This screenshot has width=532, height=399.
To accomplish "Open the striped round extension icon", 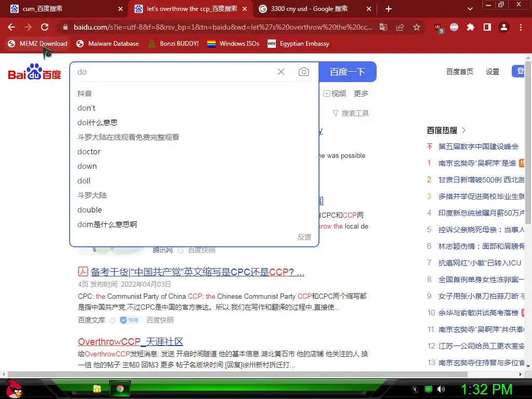I will click(x=454, y=27).
